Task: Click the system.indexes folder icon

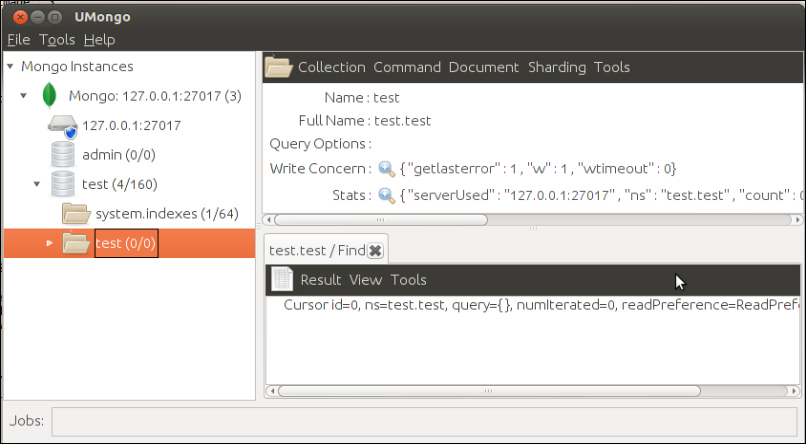Action: coord(76,214)
